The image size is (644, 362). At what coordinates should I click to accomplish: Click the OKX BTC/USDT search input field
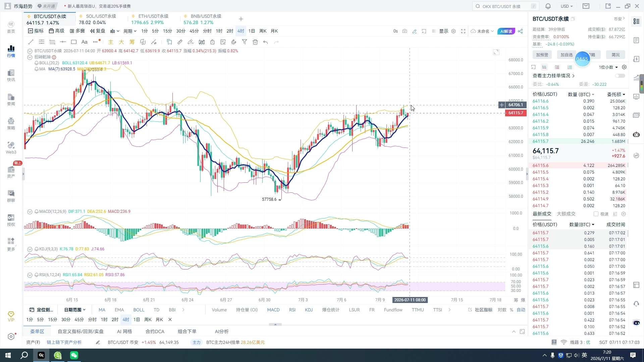(505, 6)
